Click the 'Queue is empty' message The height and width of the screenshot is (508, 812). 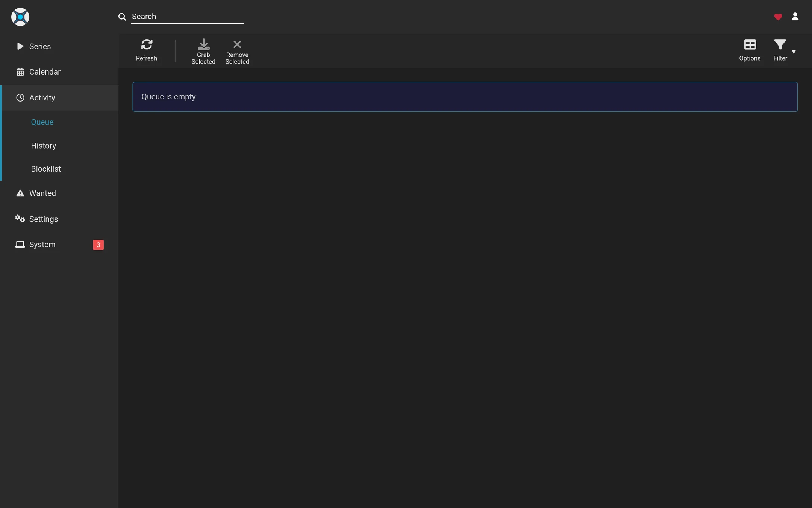tap(465, 97)
